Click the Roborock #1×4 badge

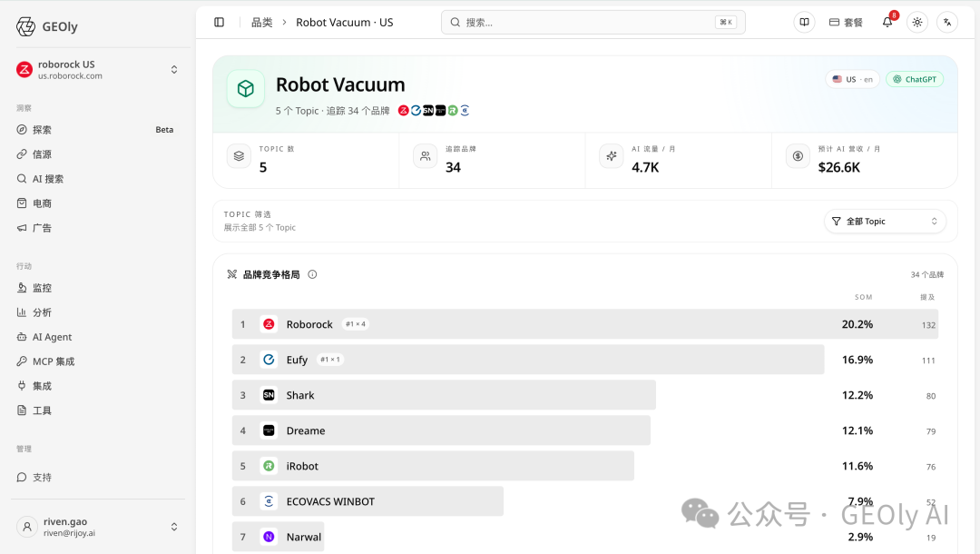coord(355,324)
